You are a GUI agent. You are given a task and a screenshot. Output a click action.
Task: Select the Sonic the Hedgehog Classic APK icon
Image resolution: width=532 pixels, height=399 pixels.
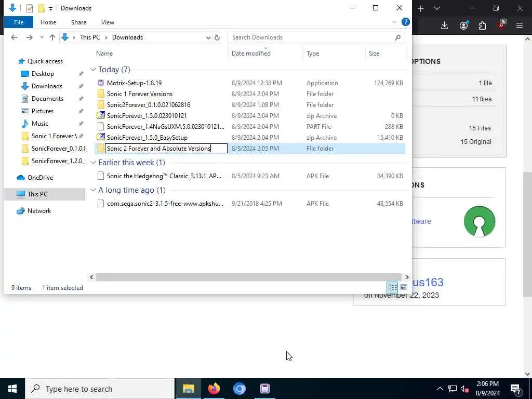point(101,176)
